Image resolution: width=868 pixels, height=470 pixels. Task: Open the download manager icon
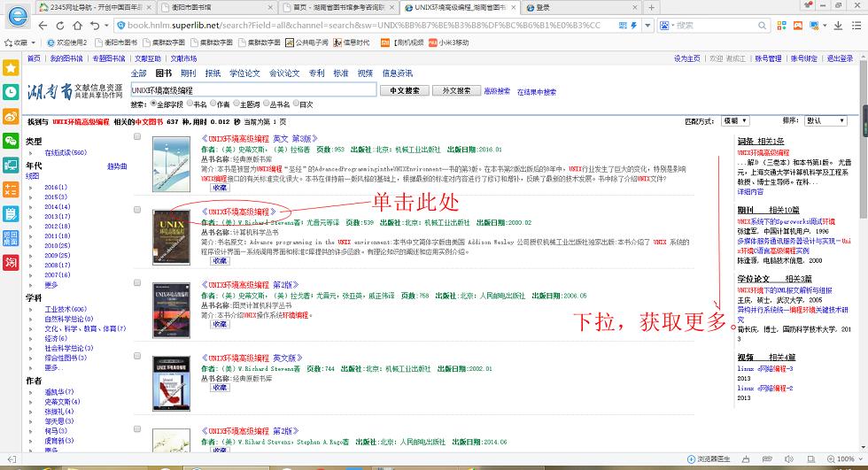pyautogui.click(x=838, y=26)
